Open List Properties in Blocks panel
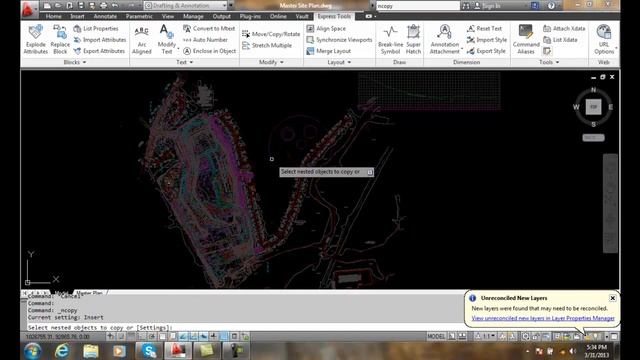The image size is (640, 360). [96, 29]
